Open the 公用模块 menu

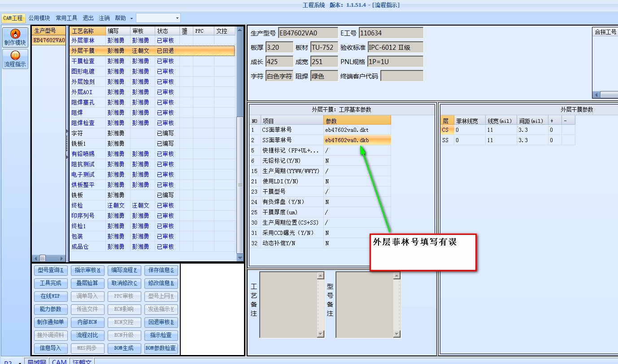point(39,18)
